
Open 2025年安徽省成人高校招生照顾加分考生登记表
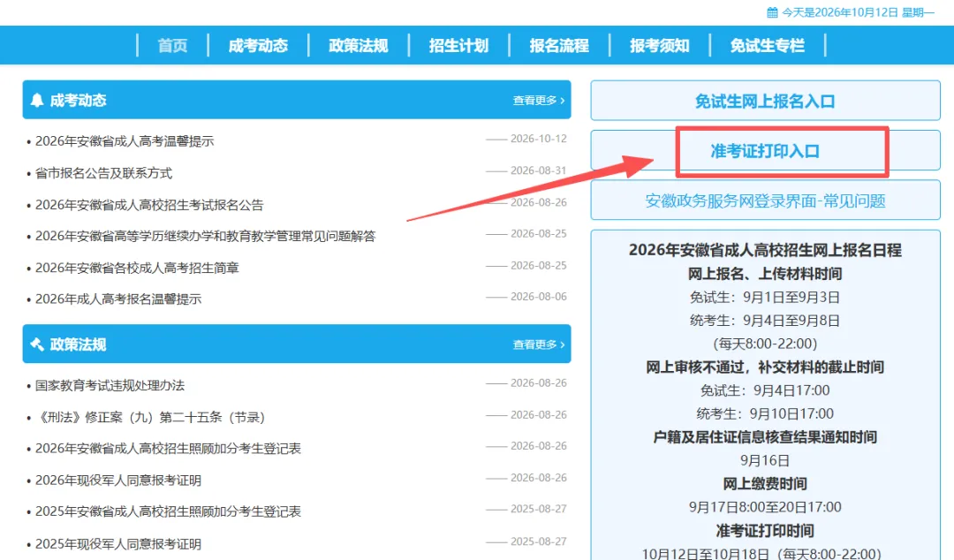tap(168, 511)
